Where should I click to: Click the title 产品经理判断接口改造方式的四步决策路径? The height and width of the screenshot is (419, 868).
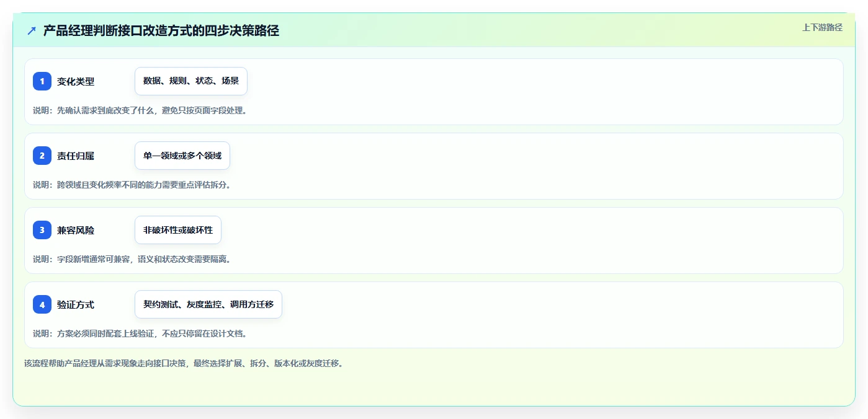coord(161,30)
